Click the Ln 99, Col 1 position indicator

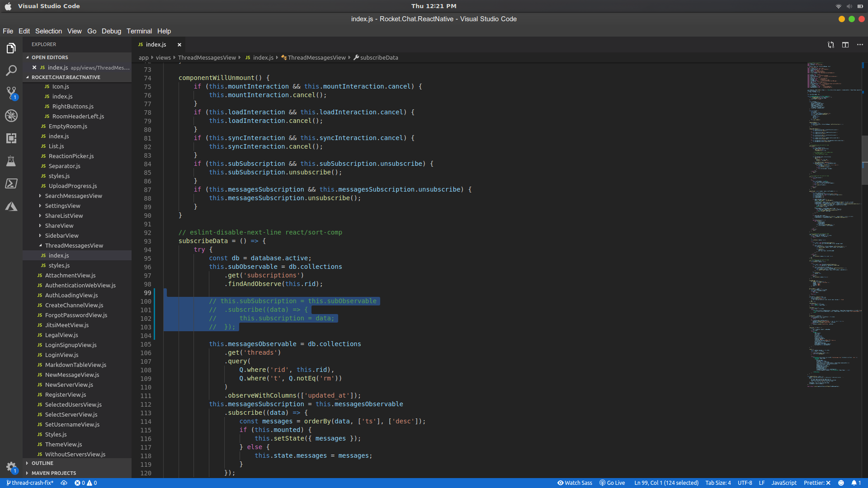point(666,483)
